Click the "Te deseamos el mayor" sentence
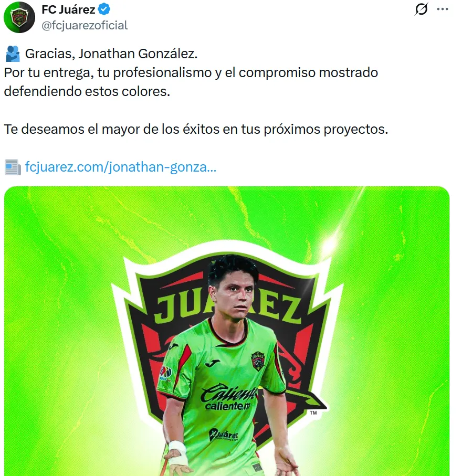This screenshot has height=476, width=462. click(x=196, y=129)
